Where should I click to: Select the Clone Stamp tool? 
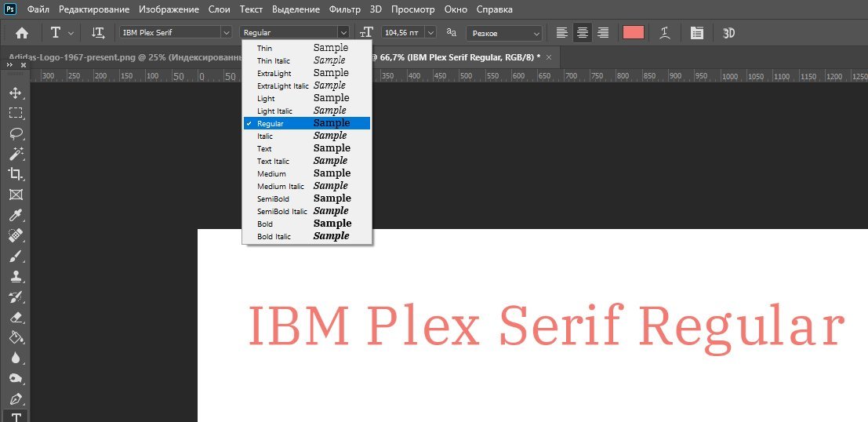(16, 276)
